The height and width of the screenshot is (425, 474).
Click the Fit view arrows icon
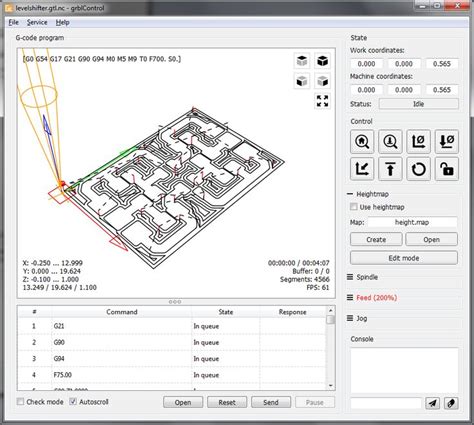(x=322, y=101)
